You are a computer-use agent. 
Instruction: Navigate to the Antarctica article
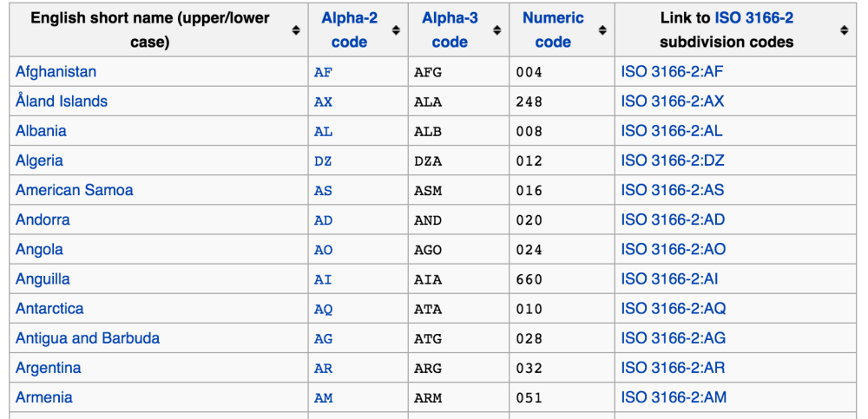click(x=49, y=309)
